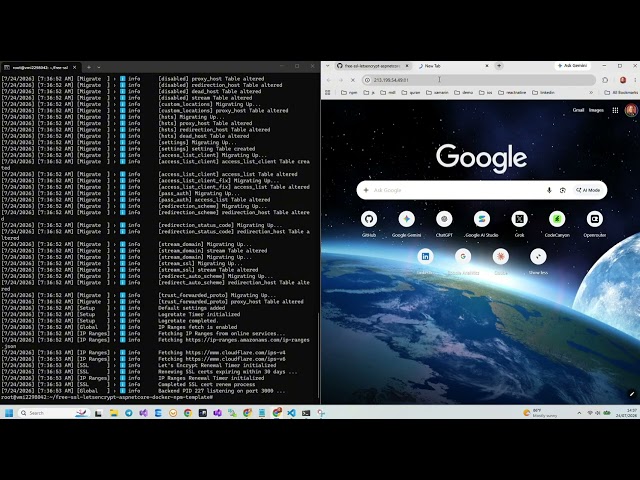This screenshot has width=640, height=480.
Task: Open the All Bookmarks folder
Action: [621, 93]
